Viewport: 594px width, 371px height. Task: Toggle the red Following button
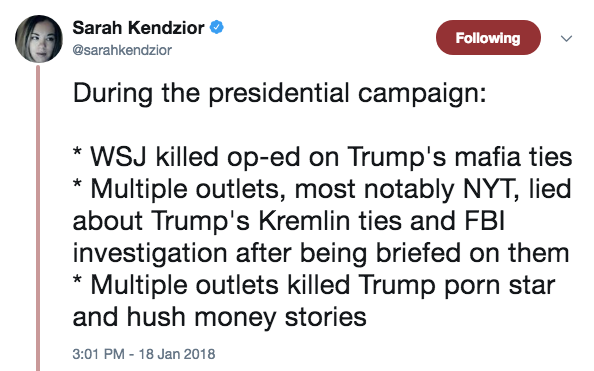pos(488,38)
